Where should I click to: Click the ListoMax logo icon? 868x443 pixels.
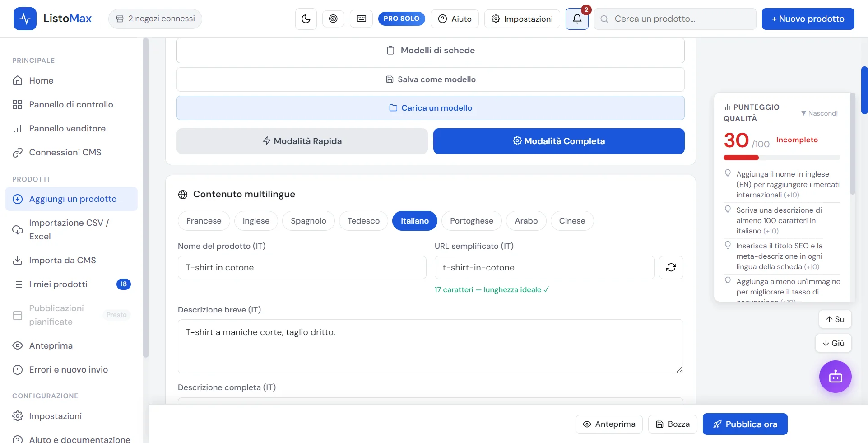pyautogui.click(x=25, y=19)
